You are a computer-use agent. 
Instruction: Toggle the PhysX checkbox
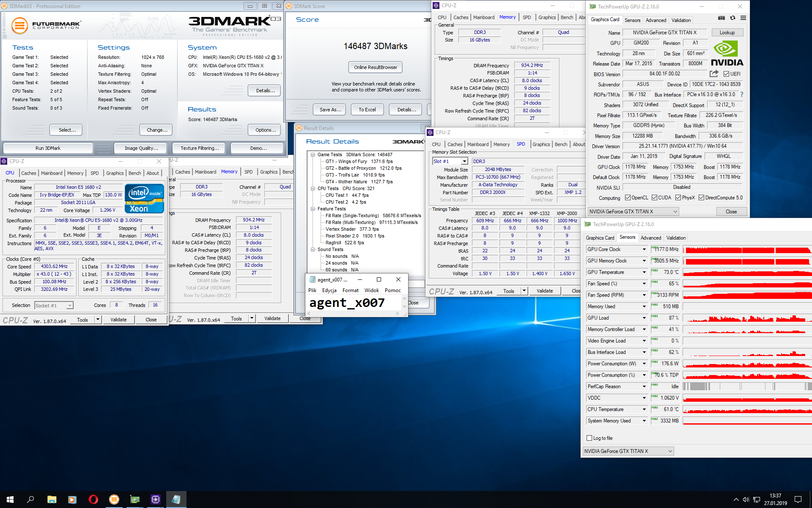pos(678,198)
